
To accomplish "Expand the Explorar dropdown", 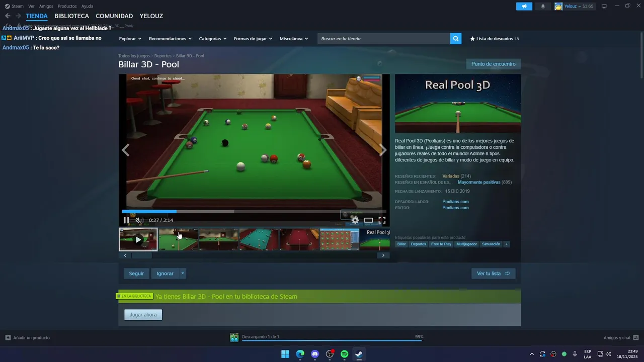I will coord(130,39).
